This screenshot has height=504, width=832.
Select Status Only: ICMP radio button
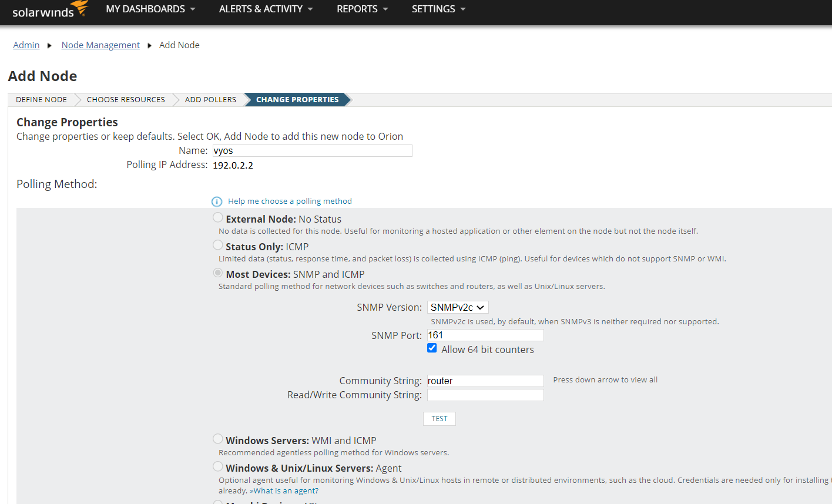tap(218, 246)
